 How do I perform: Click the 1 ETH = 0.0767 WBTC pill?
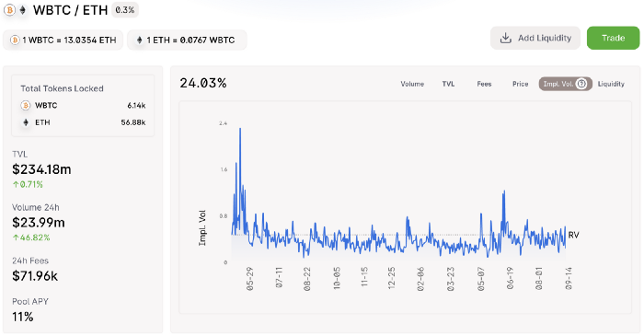coord(187,41)
